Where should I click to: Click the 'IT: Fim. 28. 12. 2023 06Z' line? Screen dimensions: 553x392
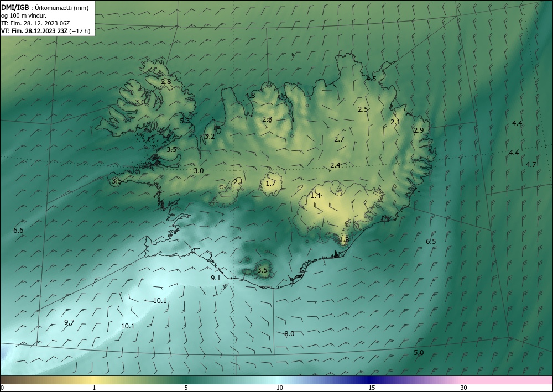coord(35,23)
